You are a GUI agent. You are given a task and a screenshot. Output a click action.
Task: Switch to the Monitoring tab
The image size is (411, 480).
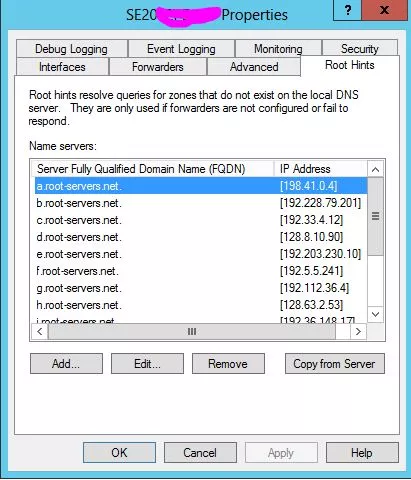point(278,49)
